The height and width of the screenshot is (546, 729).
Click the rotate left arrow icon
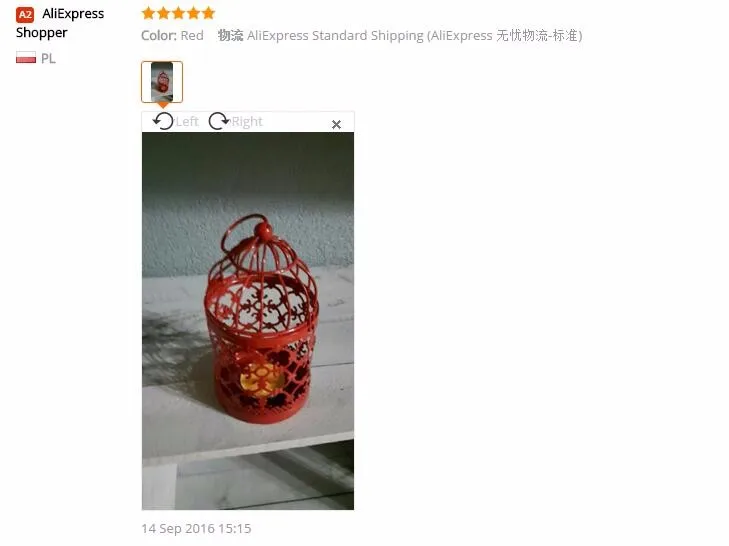coord(163,121)
